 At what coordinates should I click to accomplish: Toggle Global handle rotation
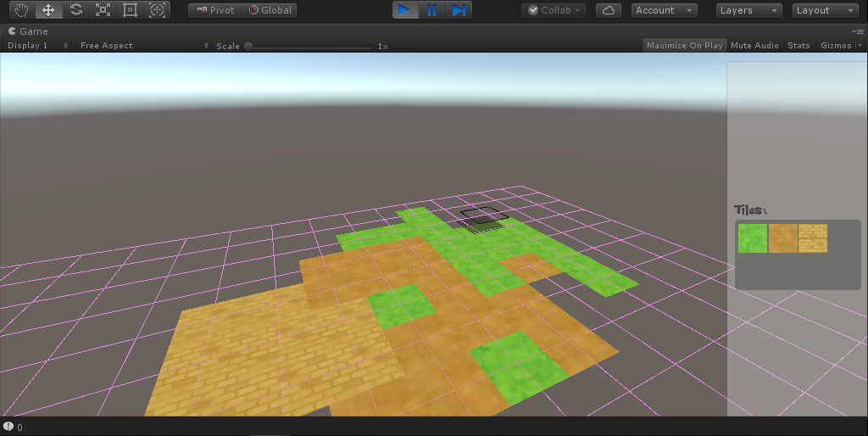270,10
